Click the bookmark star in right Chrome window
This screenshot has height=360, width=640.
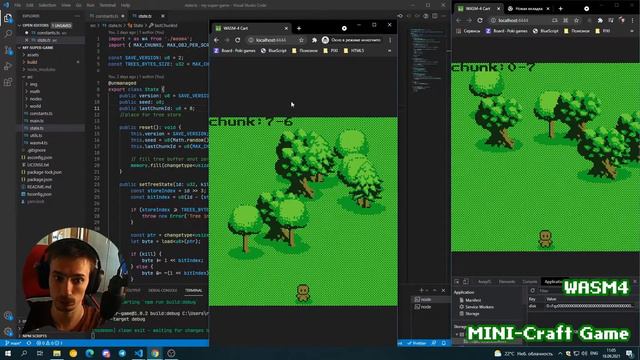click(x=576, y=20)
